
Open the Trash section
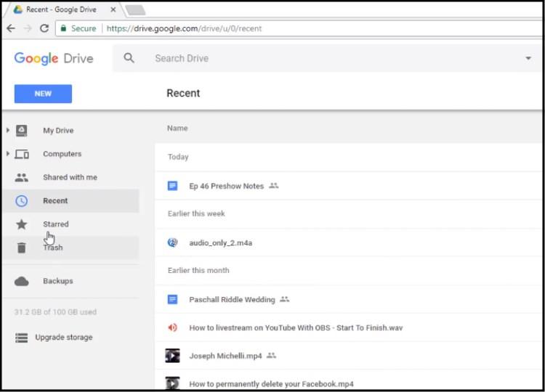click(x=53, y=248)
